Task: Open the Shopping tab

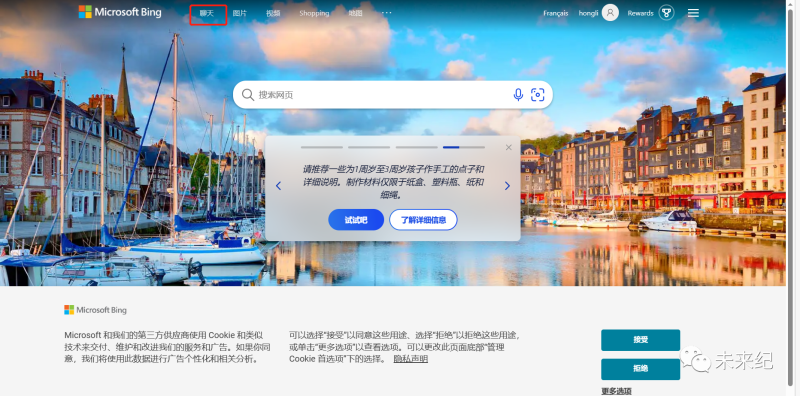Action: pyautogui.click(x=314, y=13)
